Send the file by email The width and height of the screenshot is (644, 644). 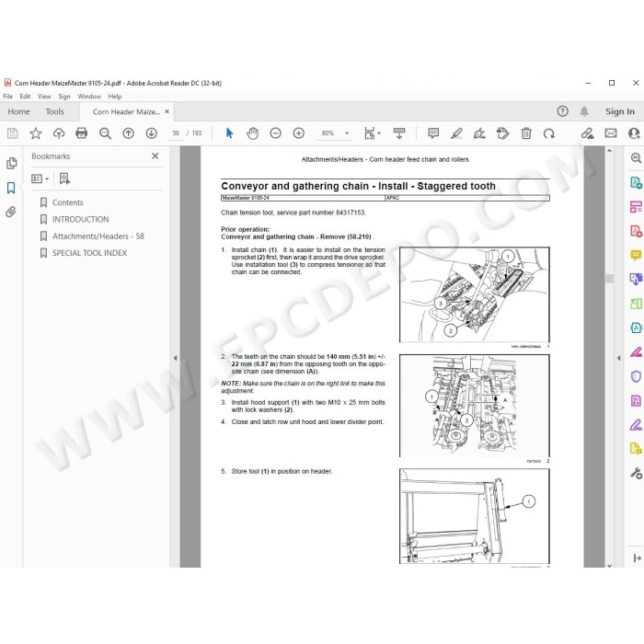tap(611, 133)
